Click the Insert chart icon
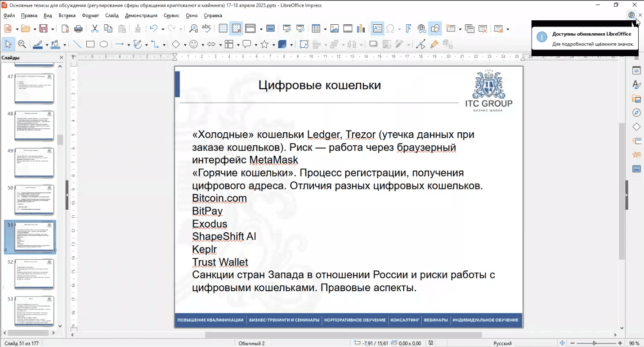This screenshot has height=347, width=644. pos(361,29)
